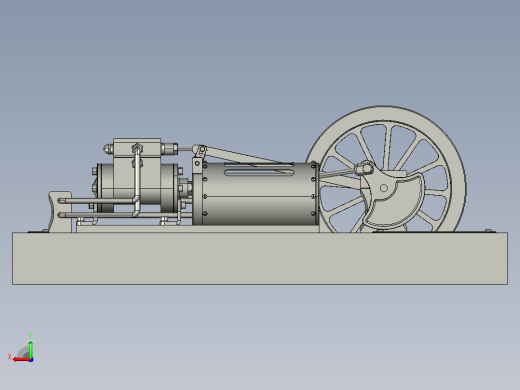
Task: Select the curved support bracket at far left
Action: click(60, 212)
